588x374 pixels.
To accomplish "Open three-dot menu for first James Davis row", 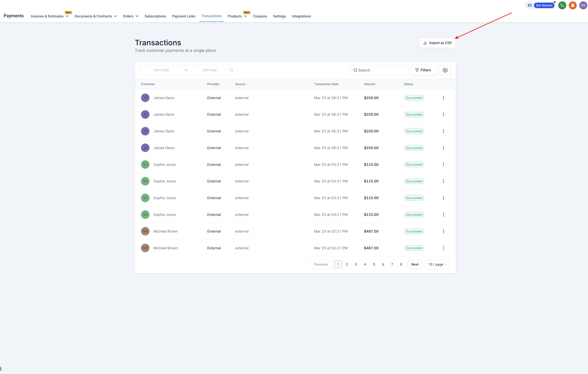I will coord(443,98).
